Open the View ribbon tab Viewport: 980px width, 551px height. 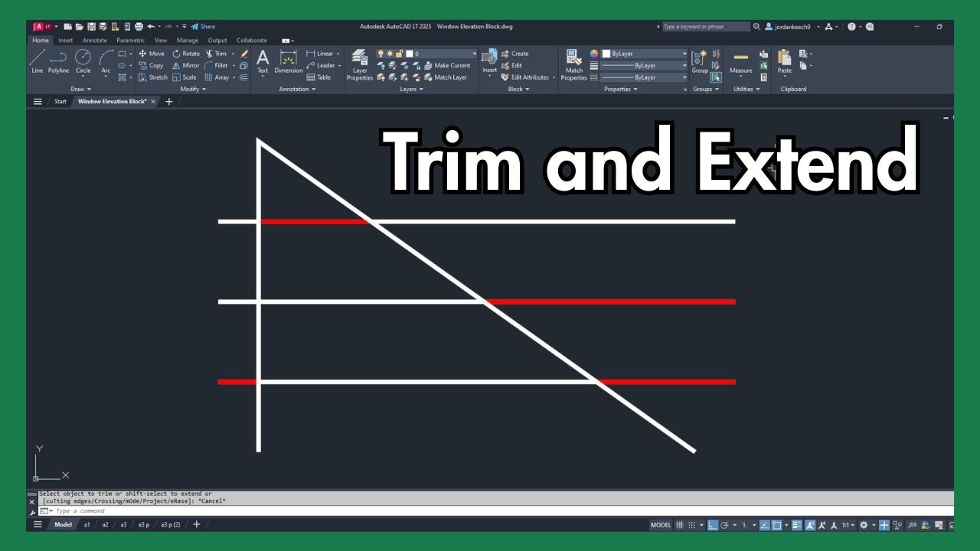161,40
